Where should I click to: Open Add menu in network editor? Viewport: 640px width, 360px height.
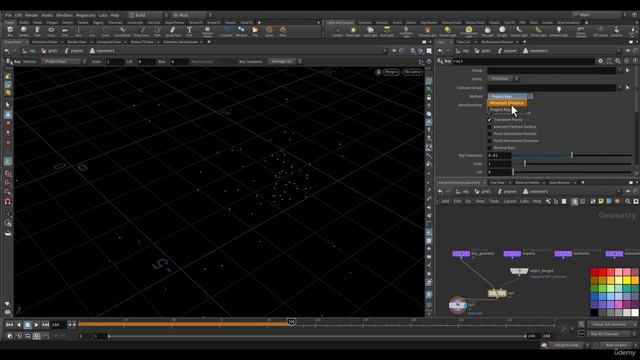(445, 201)
